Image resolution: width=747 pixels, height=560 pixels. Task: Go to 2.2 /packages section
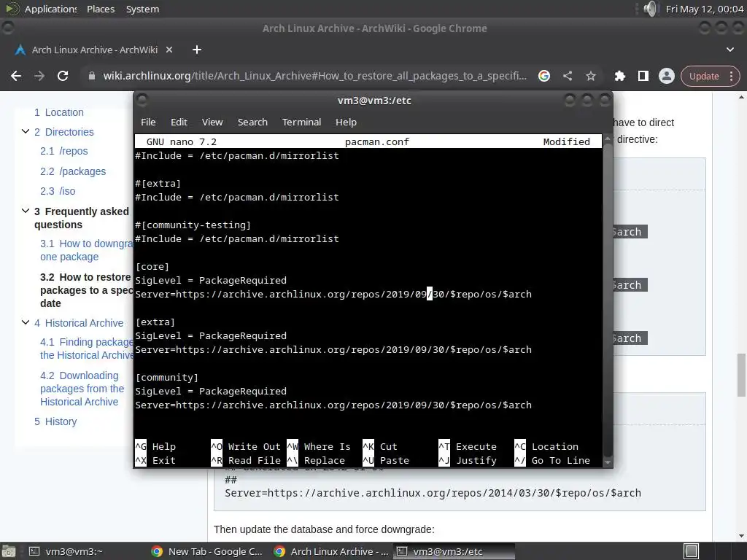pyautogui.click(x=73, y=171)
